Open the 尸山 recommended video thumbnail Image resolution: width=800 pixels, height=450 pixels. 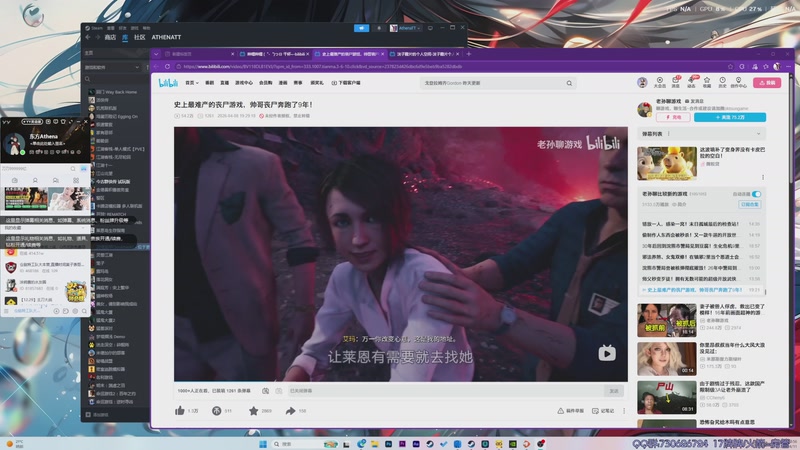coord(666,396)
